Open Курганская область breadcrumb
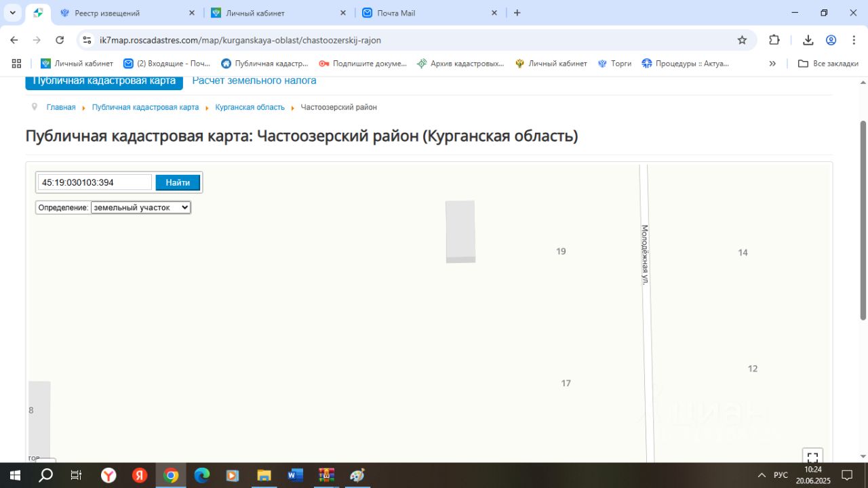 pyautogui.click(x=250, y=107)
